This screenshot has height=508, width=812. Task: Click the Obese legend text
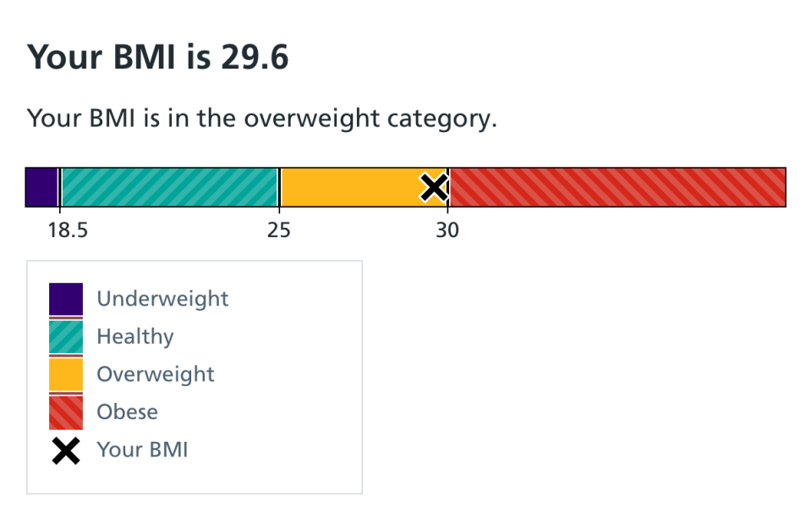127,411
